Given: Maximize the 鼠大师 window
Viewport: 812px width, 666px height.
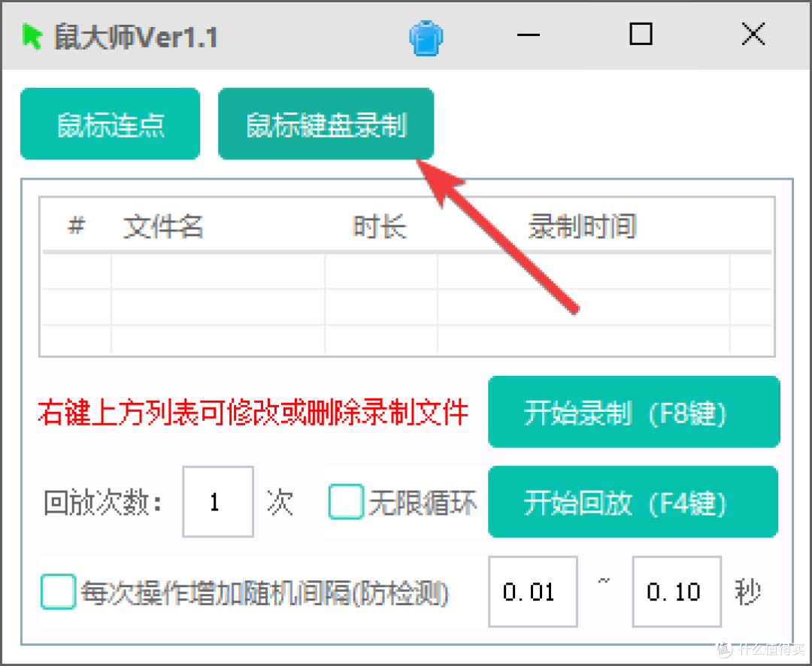Looking at the screenshot, I should coord(641,34).
